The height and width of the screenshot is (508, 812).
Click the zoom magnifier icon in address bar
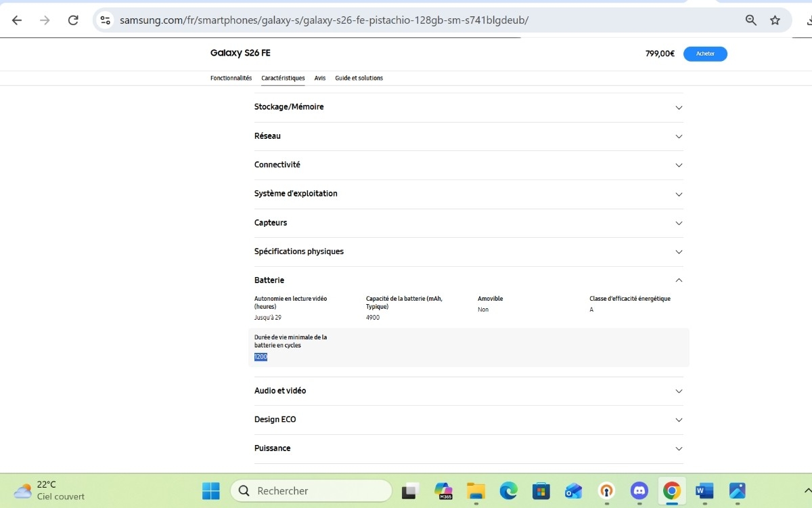click(751, 20)
